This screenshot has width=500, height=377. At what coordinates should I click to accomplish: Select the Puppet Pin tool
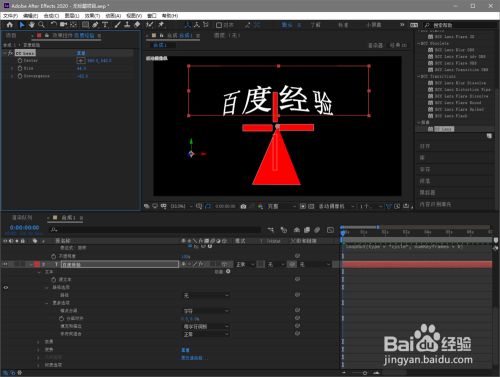tap(161, 25)
